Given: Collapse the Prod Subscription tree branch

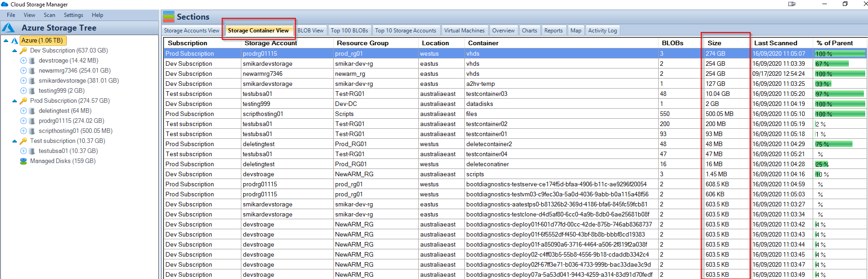Looking at the screenshot, I should [x=15, y=101].
